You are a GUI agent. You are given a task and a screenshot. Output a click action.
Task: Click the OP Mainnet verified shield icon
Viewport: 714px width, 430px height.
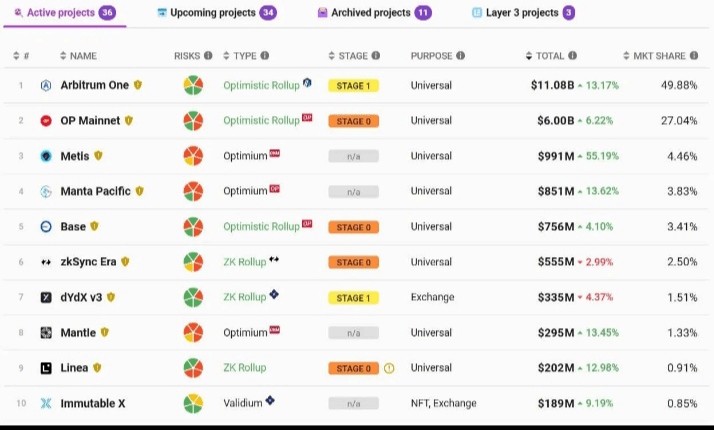point(129,120)
